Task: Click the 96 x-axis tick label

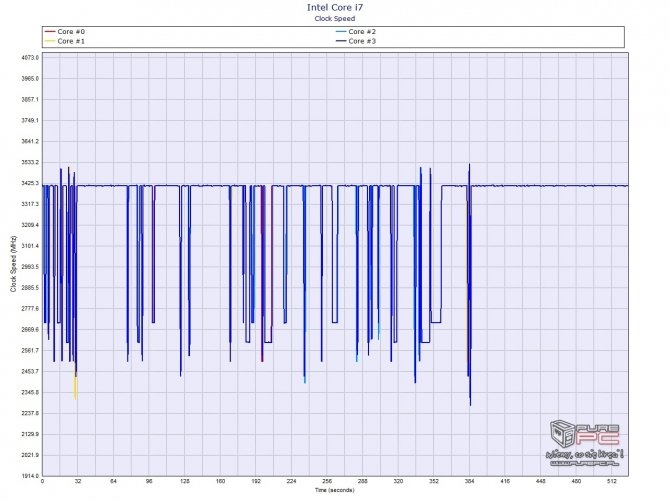Action: coord(149,481)
